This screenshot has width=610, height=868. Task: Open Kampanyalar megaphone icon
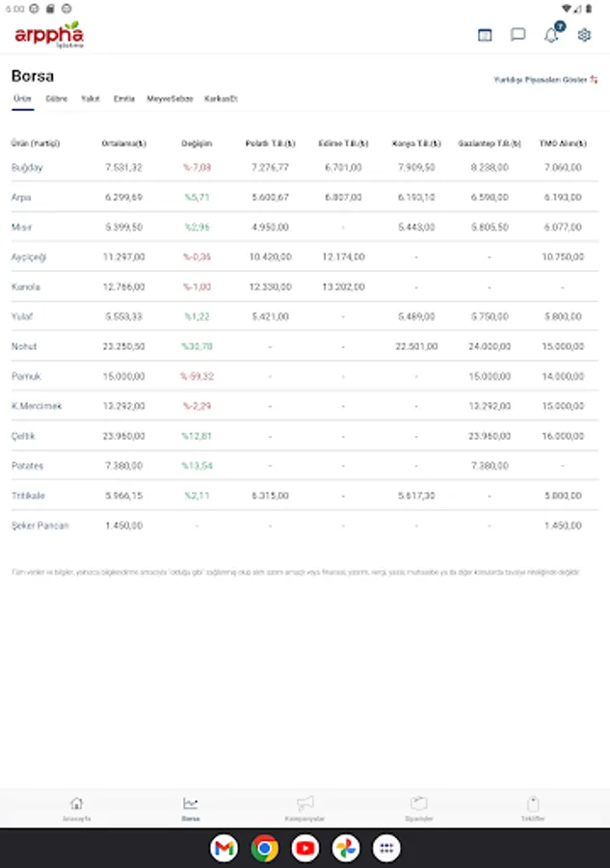click(305, 803)
